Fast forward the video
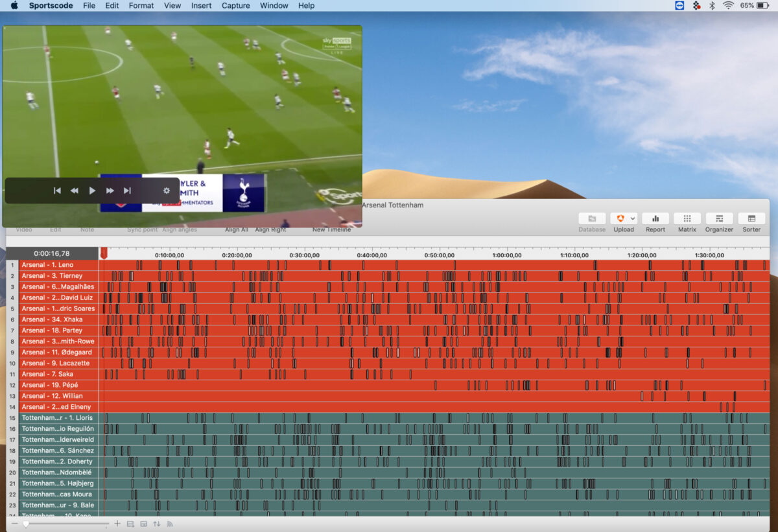 point(110,191)
